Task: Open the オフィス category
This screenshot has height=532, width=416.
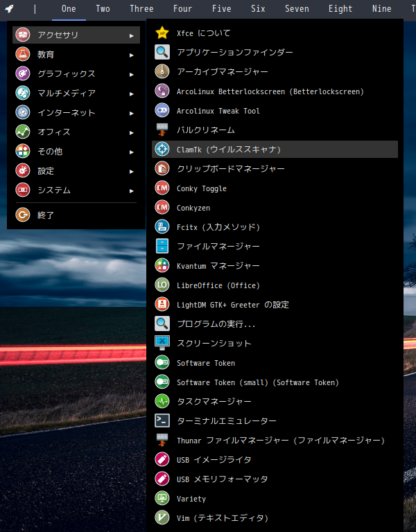Action: (76, 132)
